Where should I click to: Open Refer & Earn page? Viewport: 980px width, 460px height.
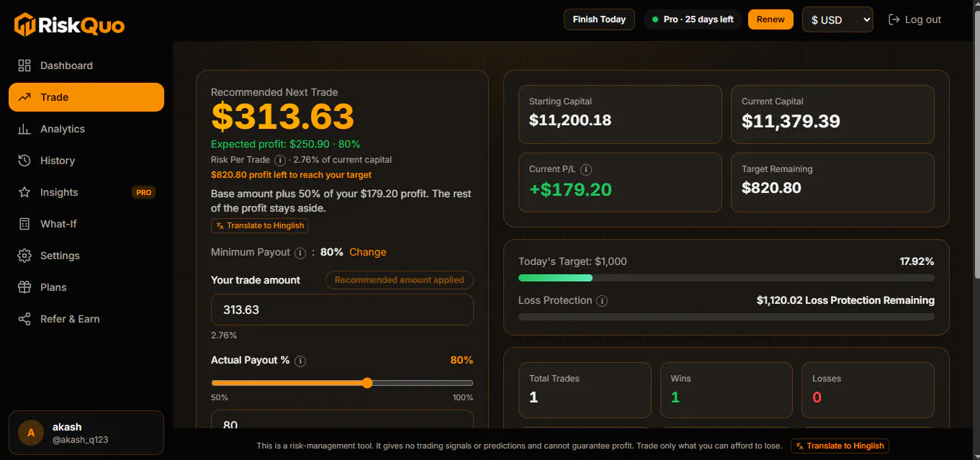click(86, 319)
